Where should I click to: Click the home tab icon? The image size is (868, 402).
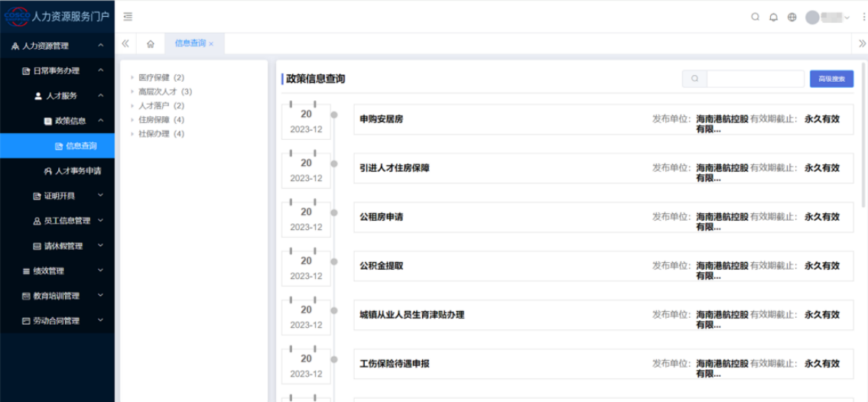pos(150,44)
